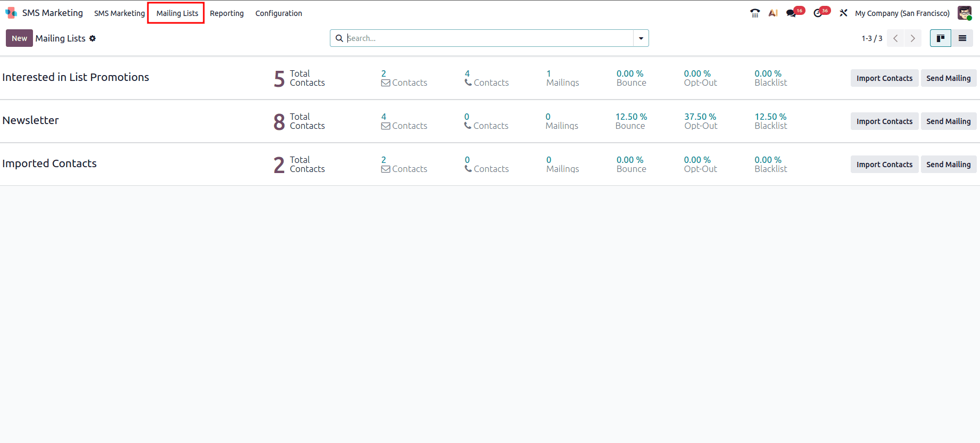Click 0 Mailings in Imported Contacts row
980x443 pixels.
[562, 165]
